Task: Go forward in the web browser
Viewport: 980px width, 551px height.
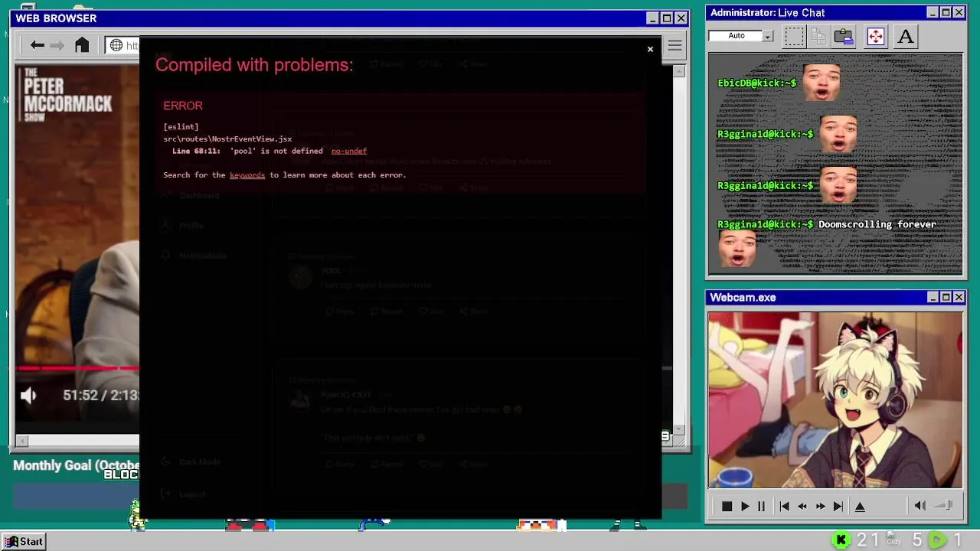Action: [57, 45]
